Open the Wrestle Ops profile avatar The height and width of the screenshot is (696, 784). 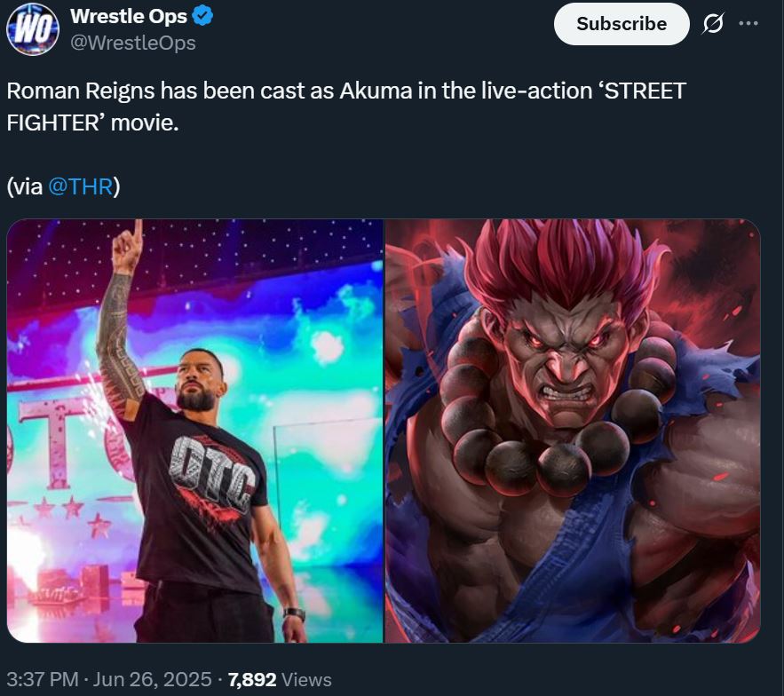(32, 30)
